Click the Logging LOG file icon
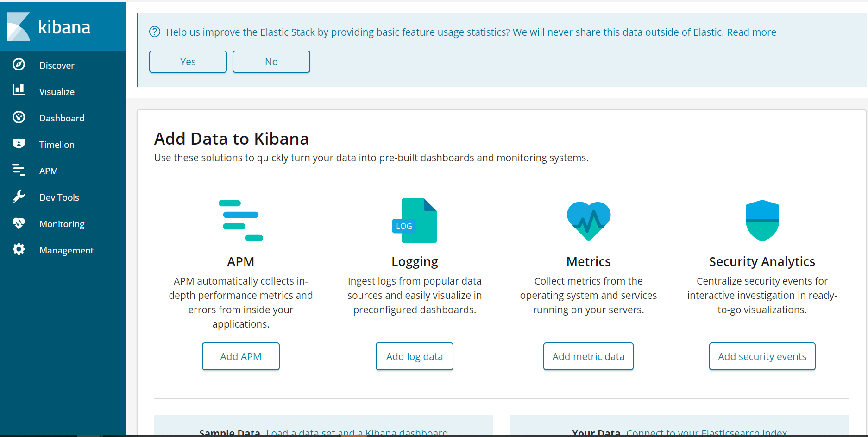This screenshot has width=868, height=437. (415, 221)
